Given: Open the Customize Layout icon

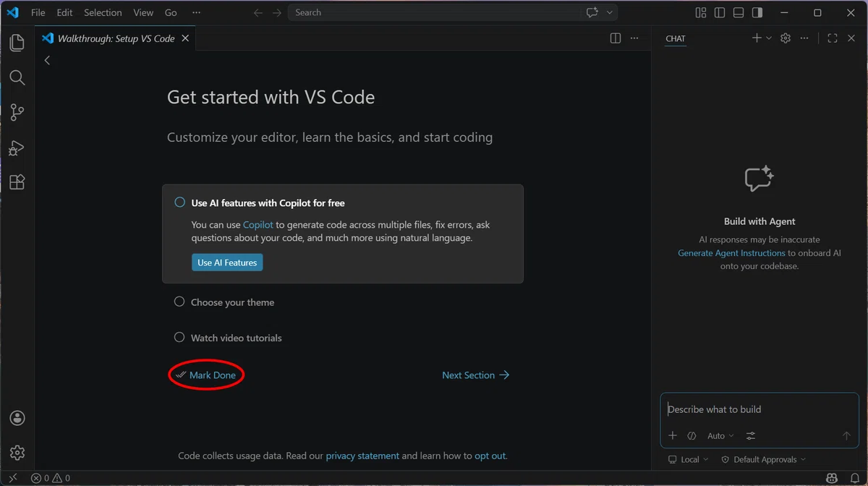Looking at the screenshot, I should click(x=700, y=12).
